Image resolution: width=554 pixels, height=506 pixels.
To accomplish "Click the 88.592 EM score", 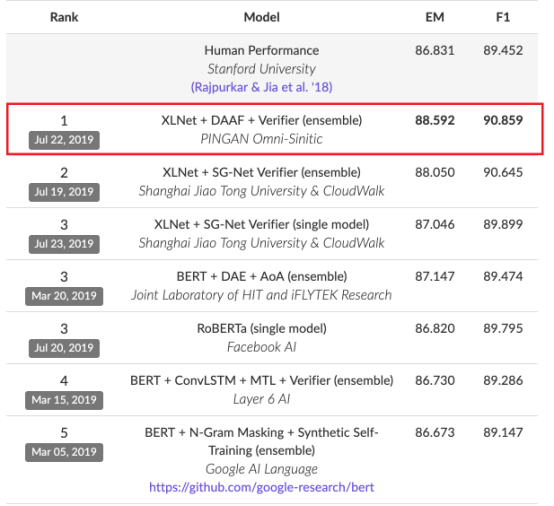I will (x=435, y=120).
